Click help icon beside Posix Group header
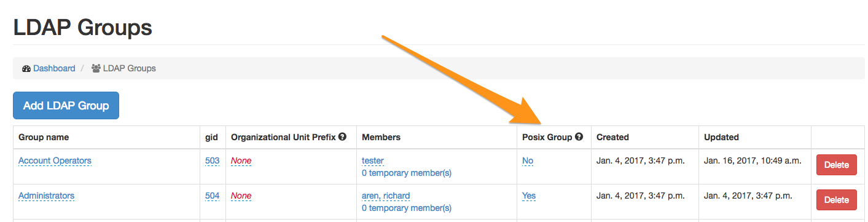 (579, 137)
